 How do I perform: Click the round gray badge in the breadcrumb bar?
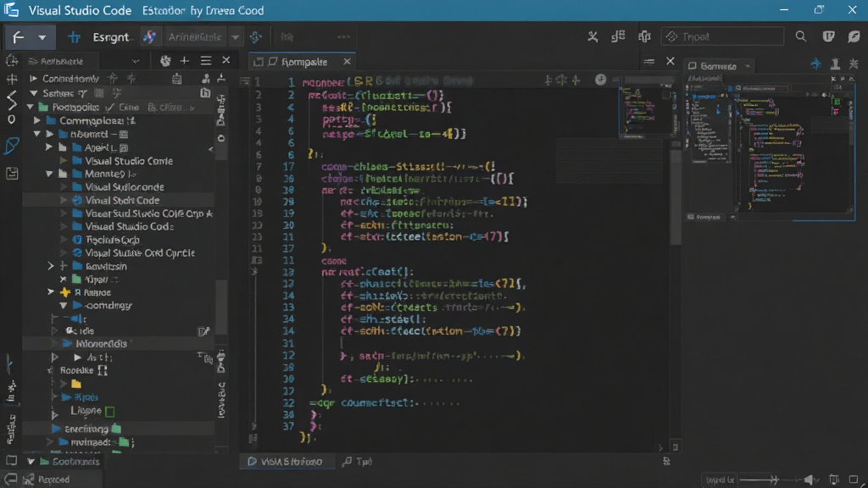pyautogui.click(x=601, y=80)
